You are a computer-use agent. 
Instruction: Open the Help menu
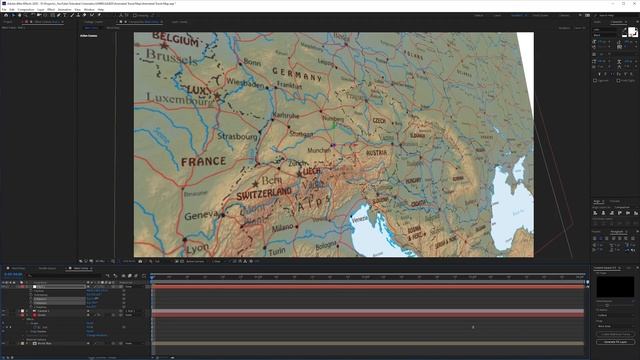point(100,9)
